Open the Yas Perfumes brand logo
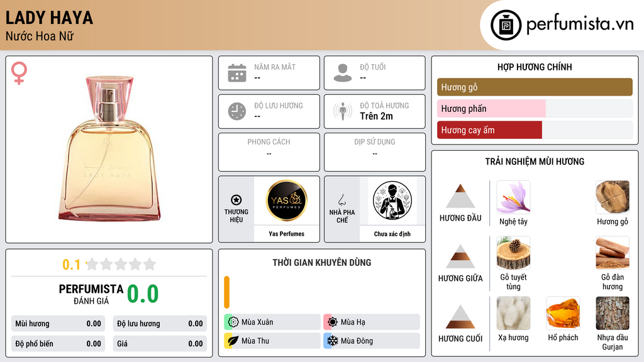Screen dimensions: 644x362 [x=286, y=200]
